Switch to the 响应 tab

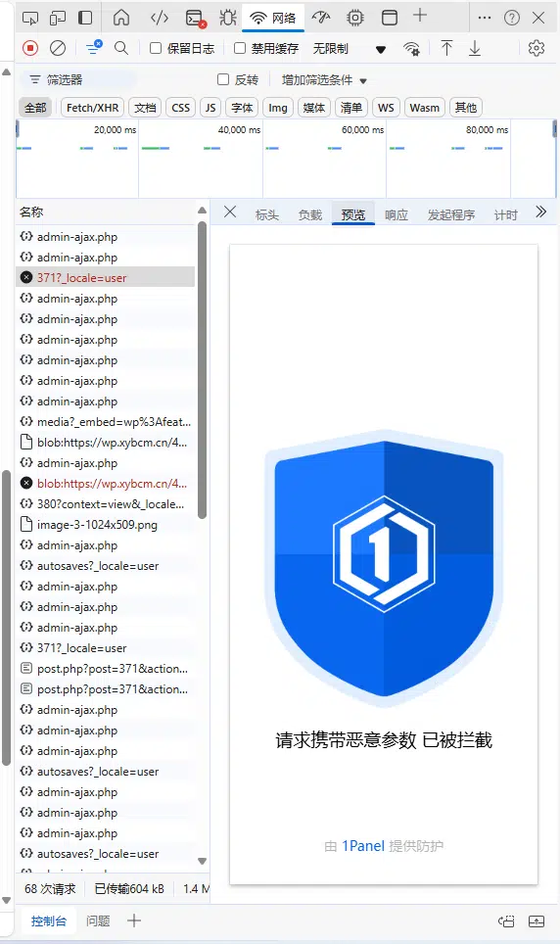point(397,214)
